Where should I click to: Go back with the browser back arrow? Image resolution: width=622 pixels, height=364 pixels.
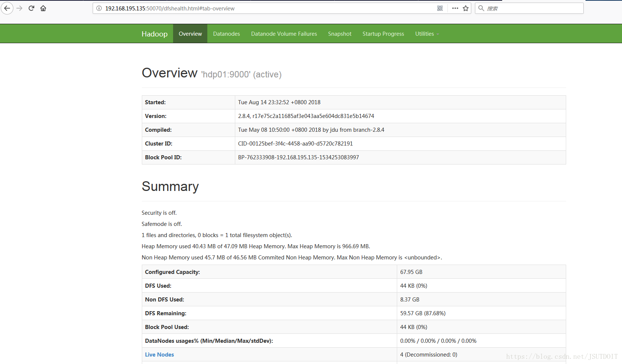coord(7,8)
